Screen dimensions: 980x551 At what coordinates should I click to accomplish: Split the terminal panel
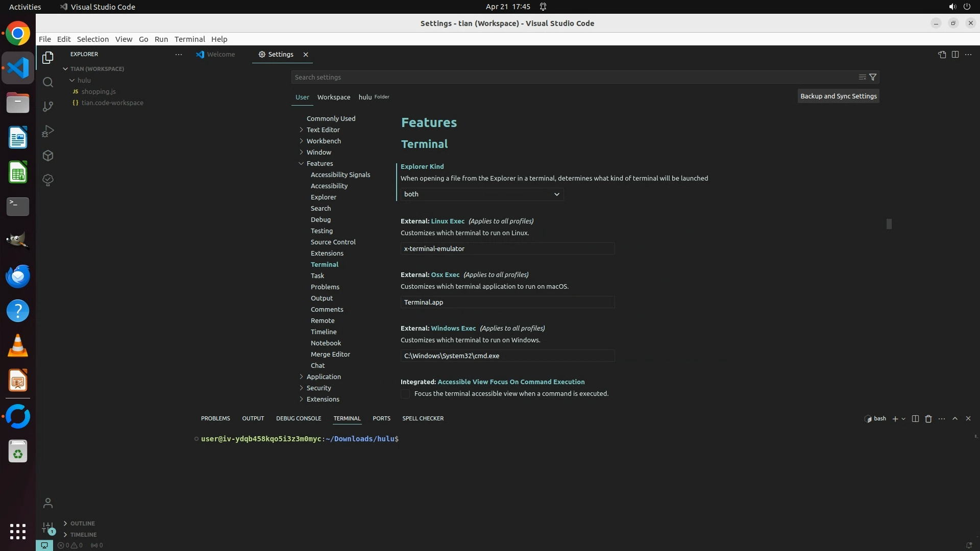tap(915, 418)
